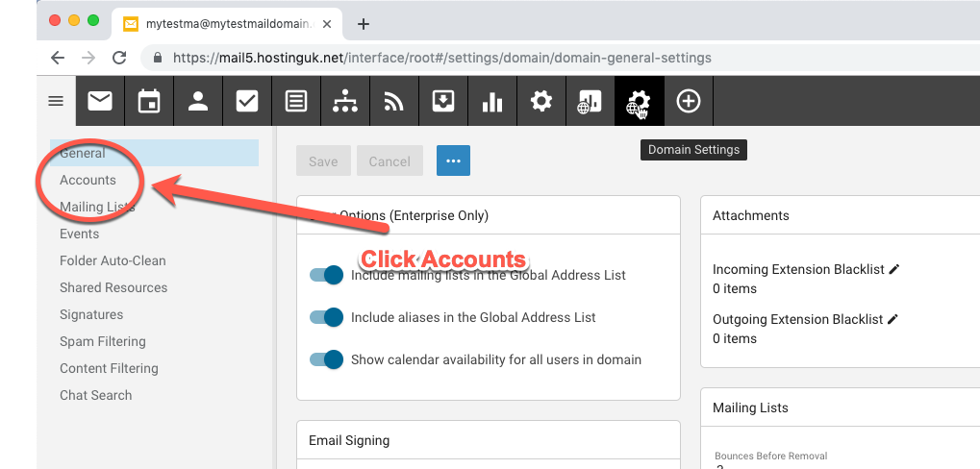Viewport: 980px width, 469px height.
Task: Select Events in the sidebar
Action: point(80,234)
